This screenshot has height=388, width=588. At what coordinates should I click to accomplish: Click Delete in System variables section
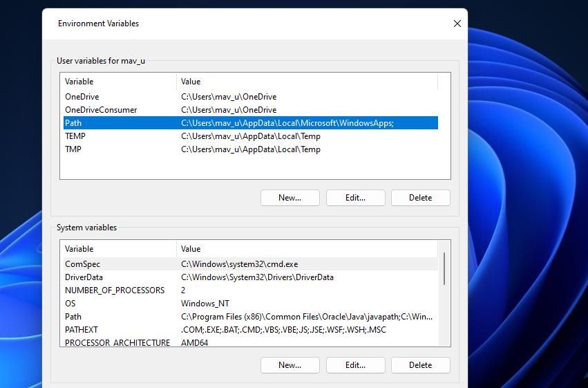tap(420, 365)
